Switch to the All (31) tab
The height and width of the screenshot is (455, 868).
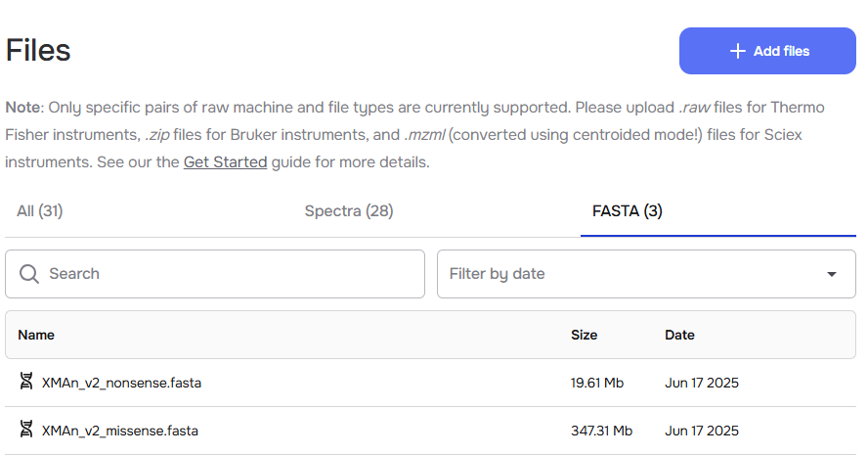click(x=40, y=211)
